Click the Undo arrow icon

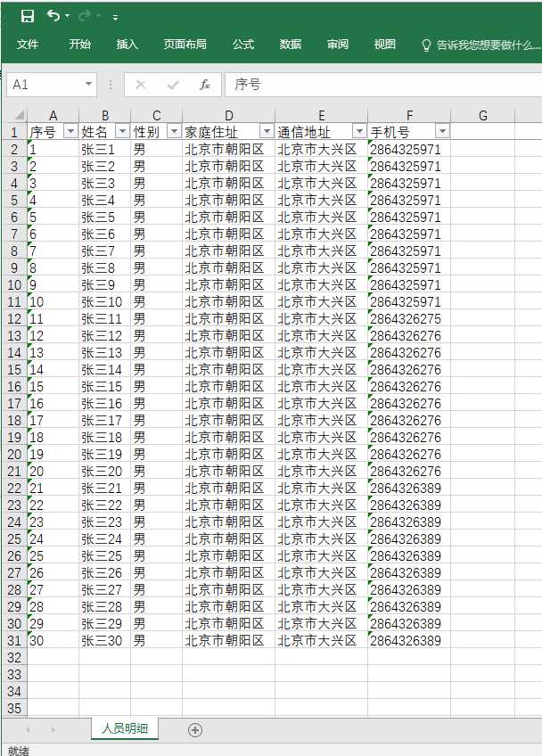coord(53,16)
